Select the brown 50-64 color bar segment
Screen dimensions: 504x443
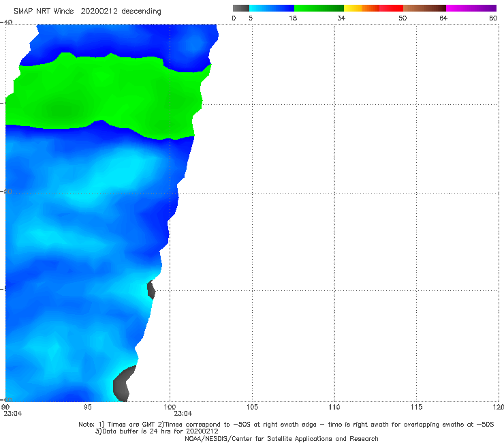424,8
